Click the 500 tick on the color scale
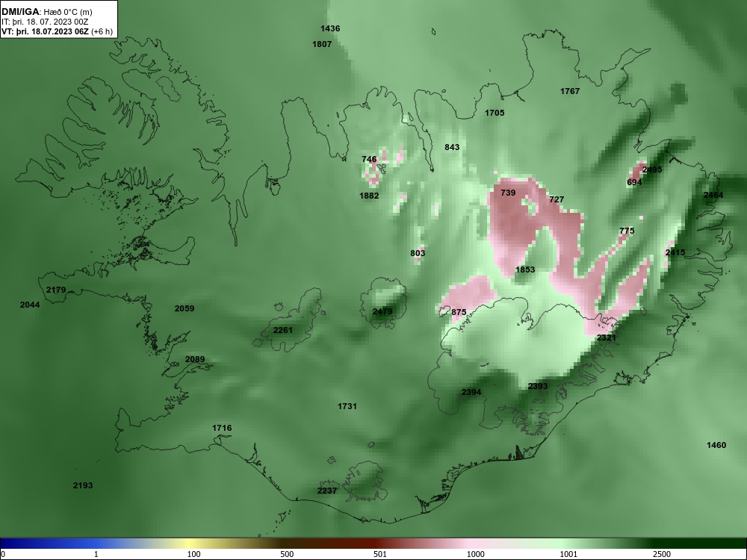This screenshot has width=747, height=560. click(x=287, y=554)
